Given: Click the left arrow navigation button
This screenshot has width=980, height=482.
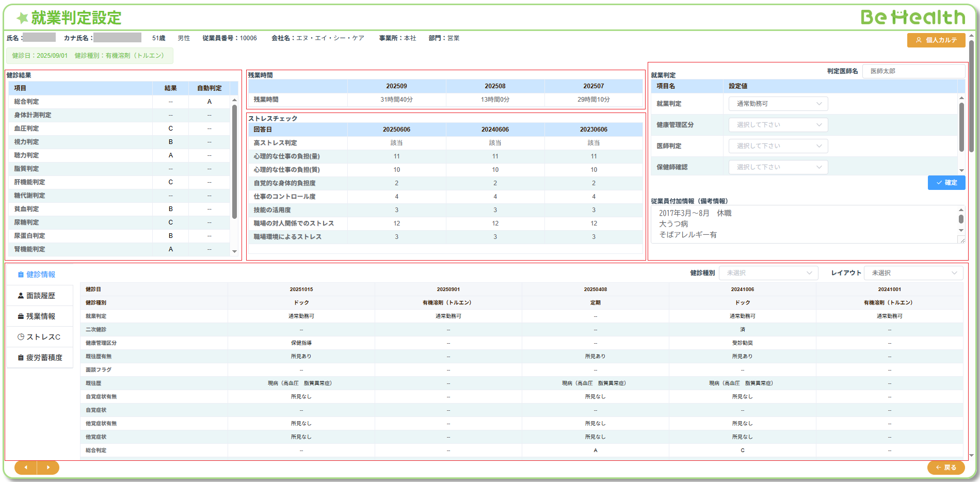Looking at the screenshot, I should pos(26,468).
